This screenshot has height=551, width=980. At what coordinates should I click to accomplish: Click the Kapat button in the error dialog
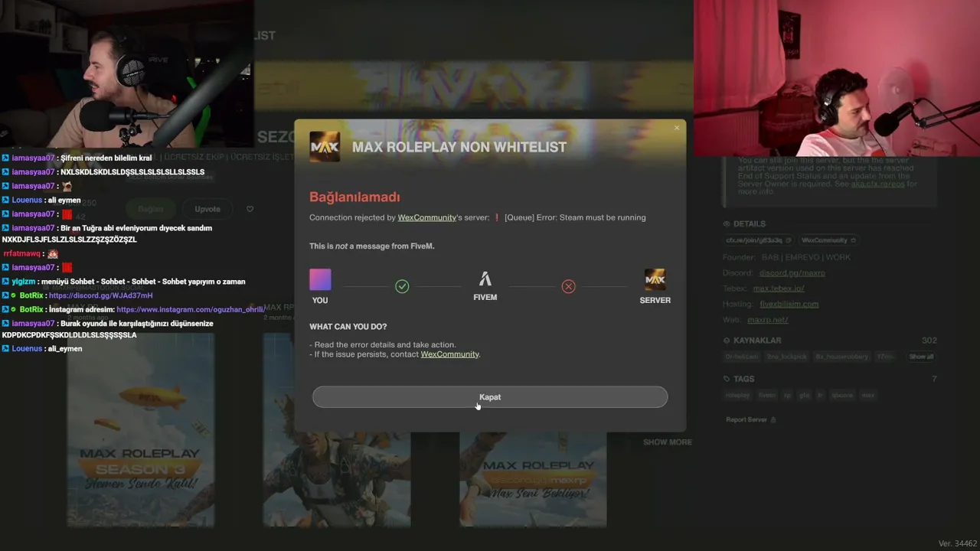point(490,397)
